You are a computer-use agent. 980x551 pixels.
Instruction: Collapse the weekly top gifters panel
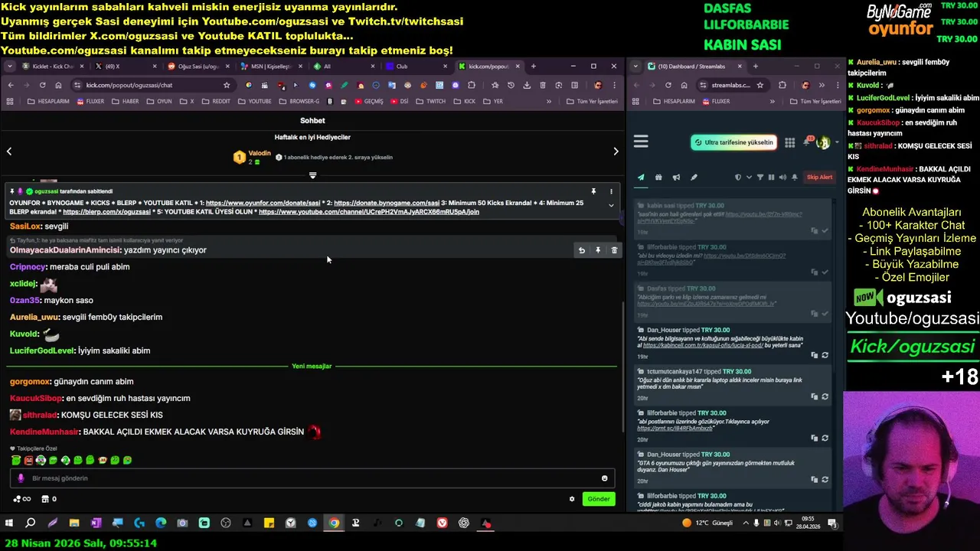pyautogui.click(x=312, y=175)
